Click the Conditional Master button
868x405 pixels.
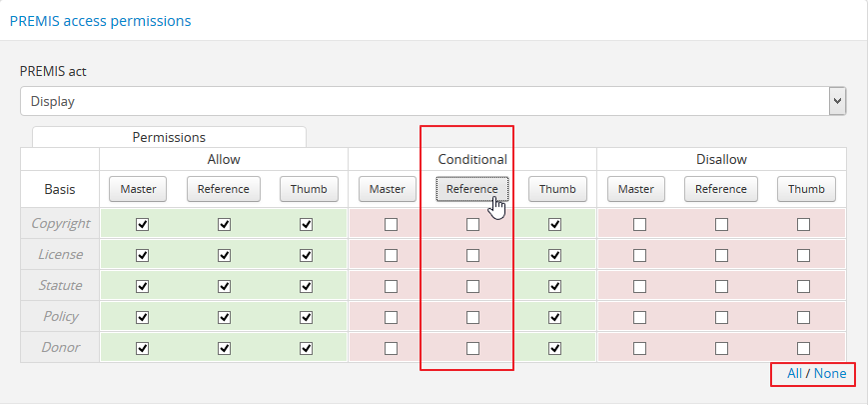click(387, 189)
